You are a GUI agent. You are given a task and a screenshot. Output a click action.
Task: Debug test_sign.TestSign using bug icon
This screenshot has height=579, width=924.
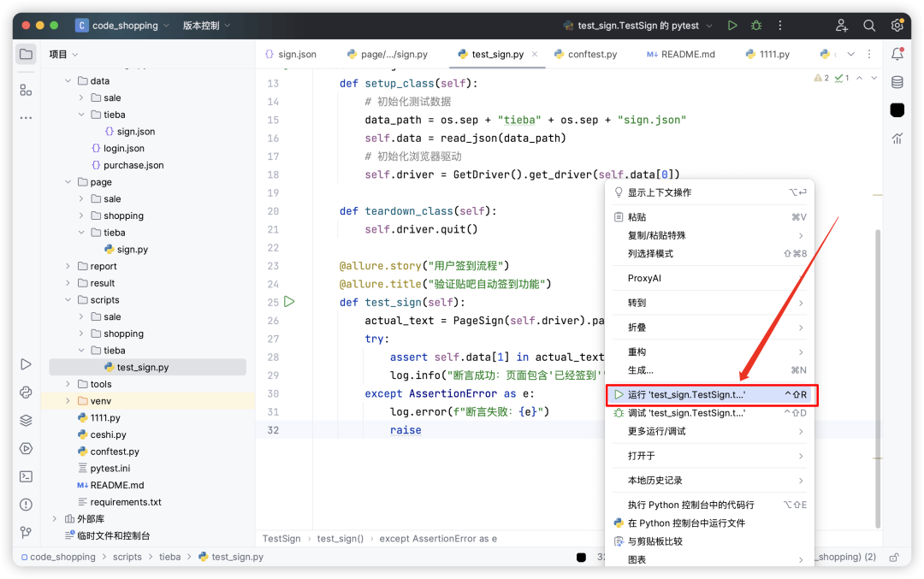(x=756, y=26)
